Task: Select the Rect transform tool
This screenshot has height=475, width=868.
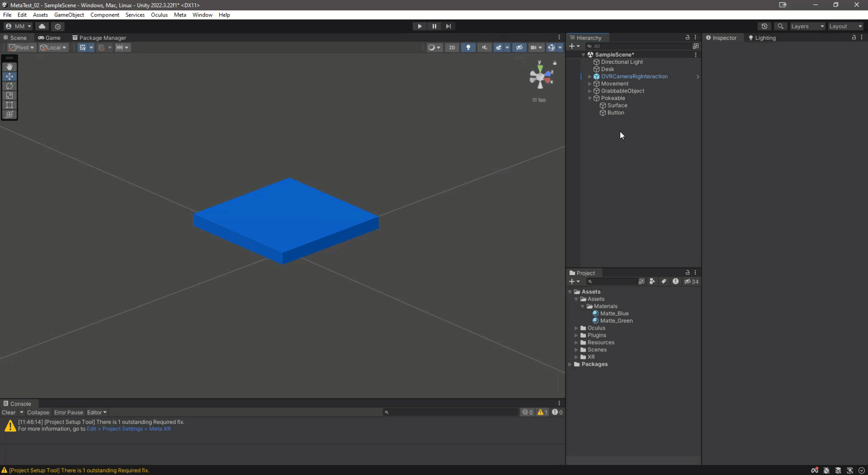Action: click(x=10, y=105)
